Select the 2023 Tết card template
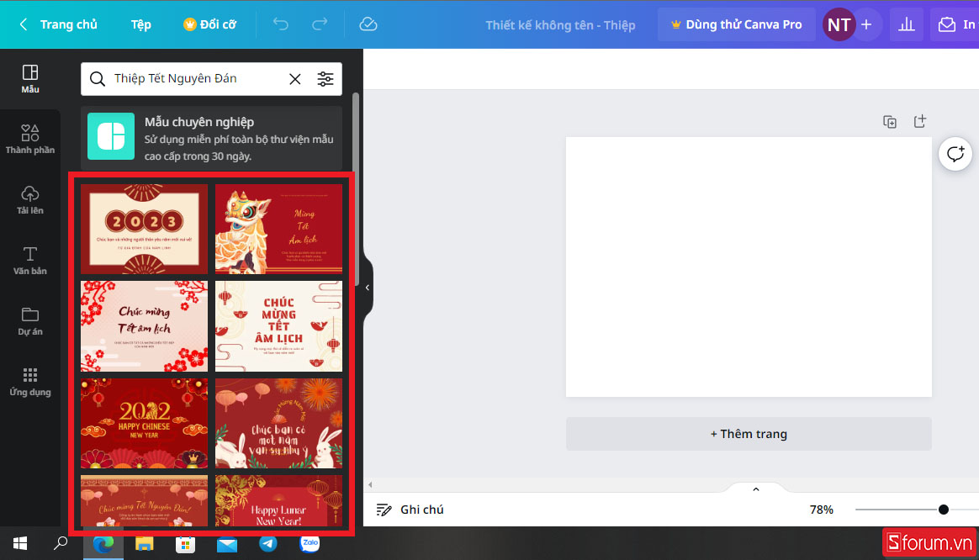979x560 pixels. click(144, 229)
